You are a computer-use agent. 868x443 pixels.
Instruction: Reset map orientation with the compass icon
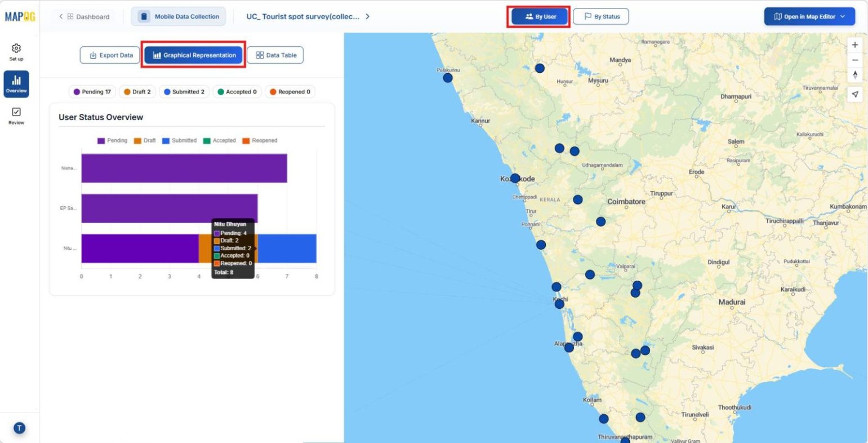[x=854, y=75]
